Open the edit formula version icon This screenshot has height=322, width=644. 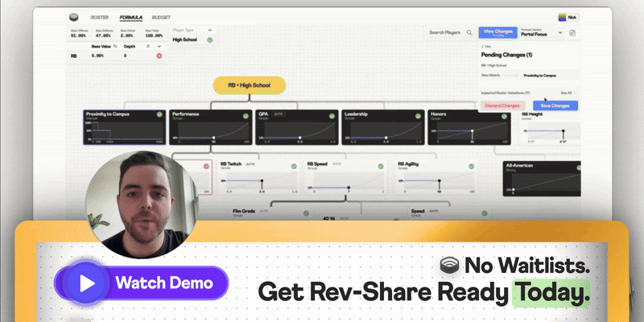572,33
